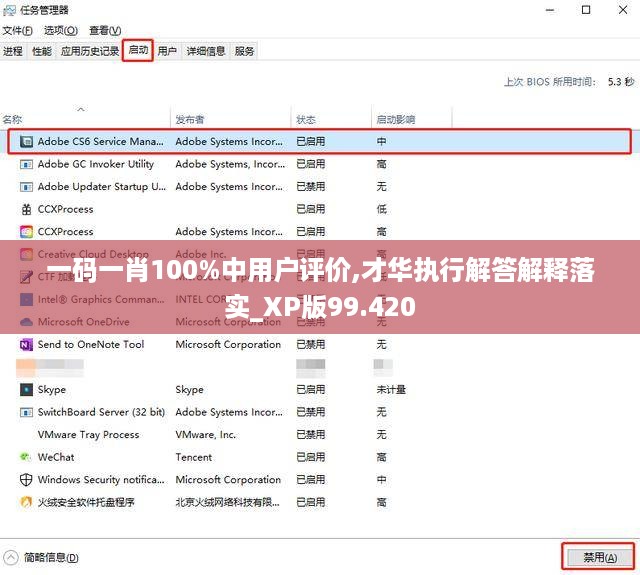This screenshot has height=575, width=640.
Task: Switch to the 用户 tab
Action: pyautogui.click(x=167, y=51)
